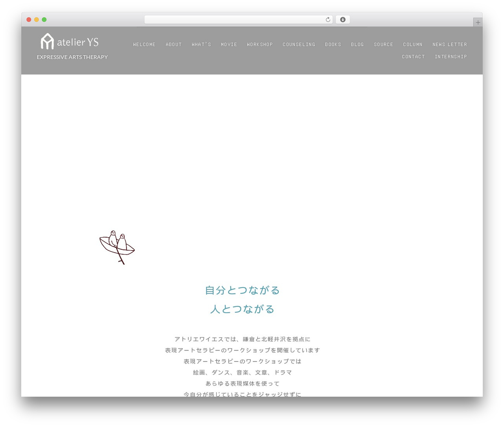Click the heading 人とつながる
This screenshot has height=427, width=504.
pos(242,309)
